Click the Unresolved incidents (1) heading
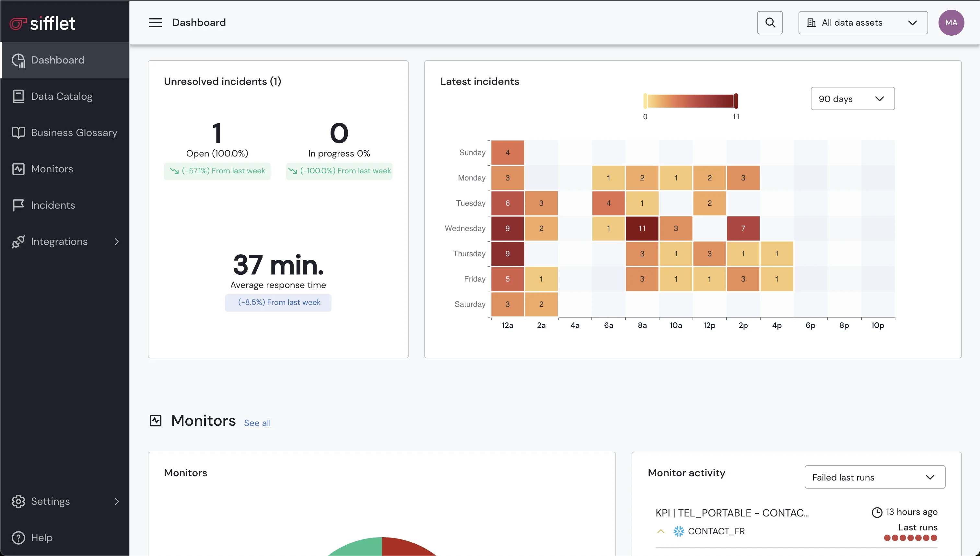Screen dimensions: 980x556 pyautogui.click(x=222, y=81)
